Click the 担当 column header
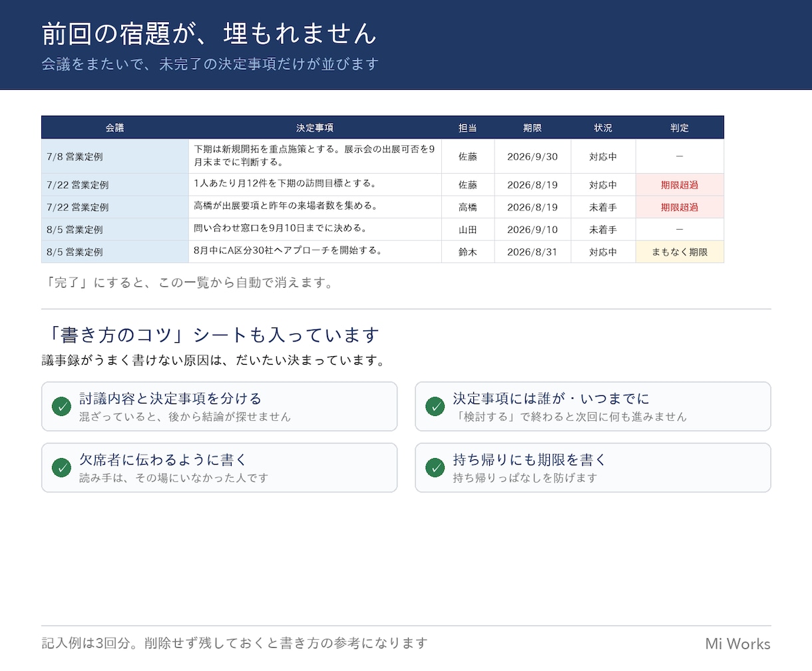Screen dimensions: 812x671 click(x=468, y=128)
